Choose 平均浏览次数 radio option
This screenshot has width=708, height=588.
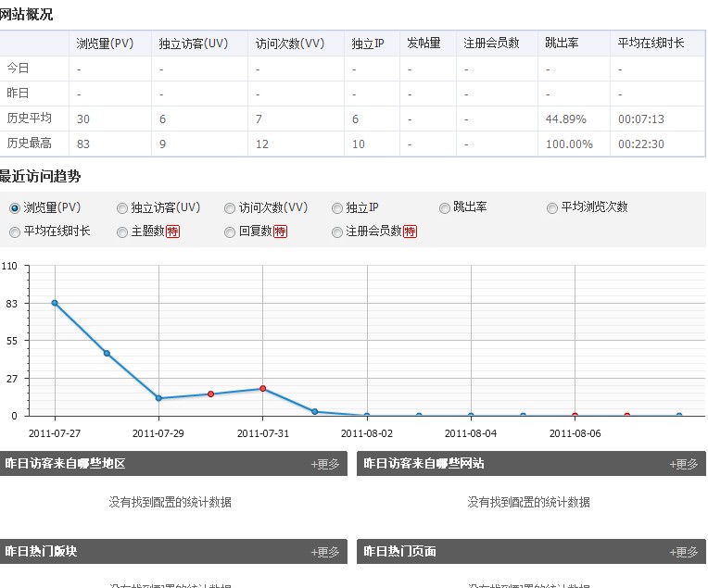tap(551, 208)
